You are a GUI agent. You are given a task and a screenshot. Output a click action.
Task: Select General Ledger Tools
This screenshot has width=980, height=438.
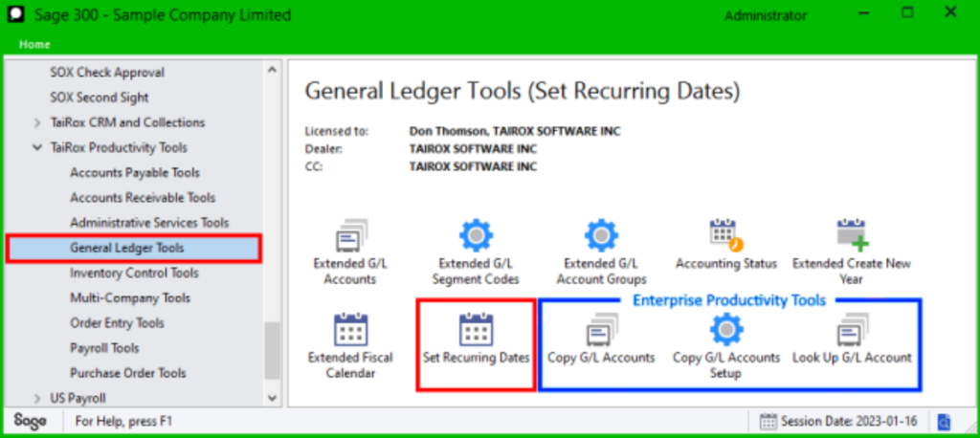(x=134, y=248)
